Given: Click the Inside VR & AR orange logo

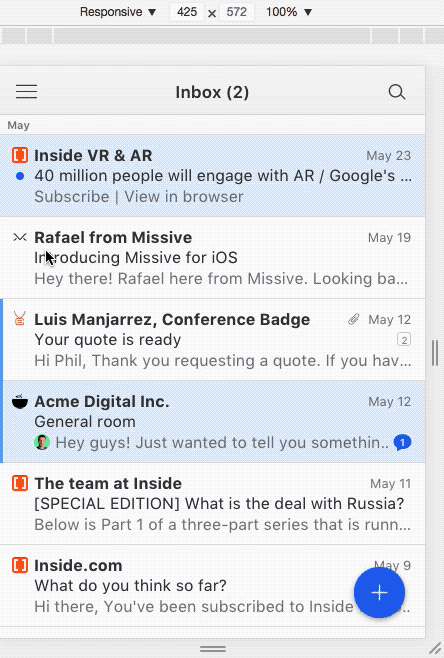Looking at the screenshot, I should click(20, 155).
